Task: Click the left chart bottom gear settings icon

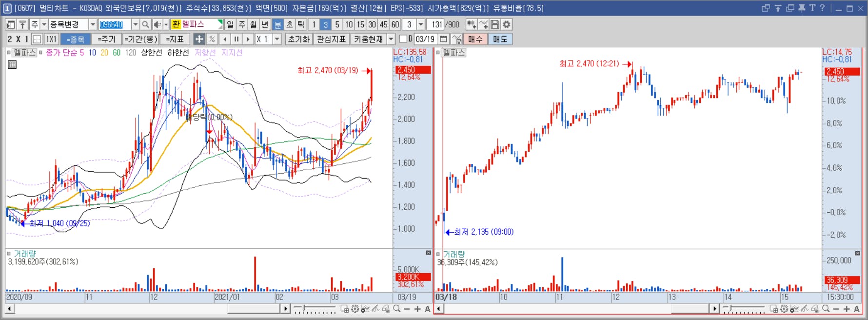Action: (x=355, y=309)
